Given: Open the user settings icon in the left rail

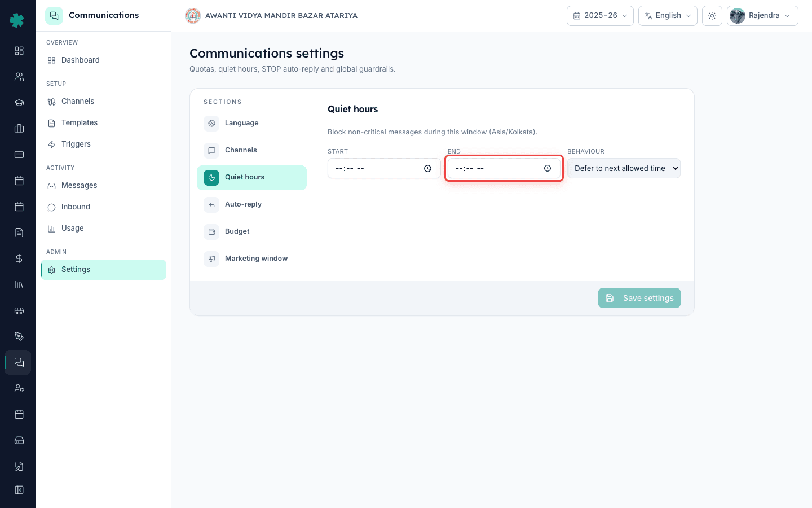Looking at the screenshot, I should 19,388.
